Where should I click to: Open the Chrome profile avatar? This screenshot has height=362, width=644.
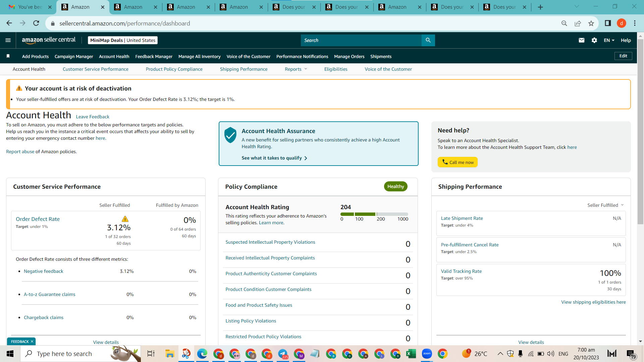pos(622,23)
